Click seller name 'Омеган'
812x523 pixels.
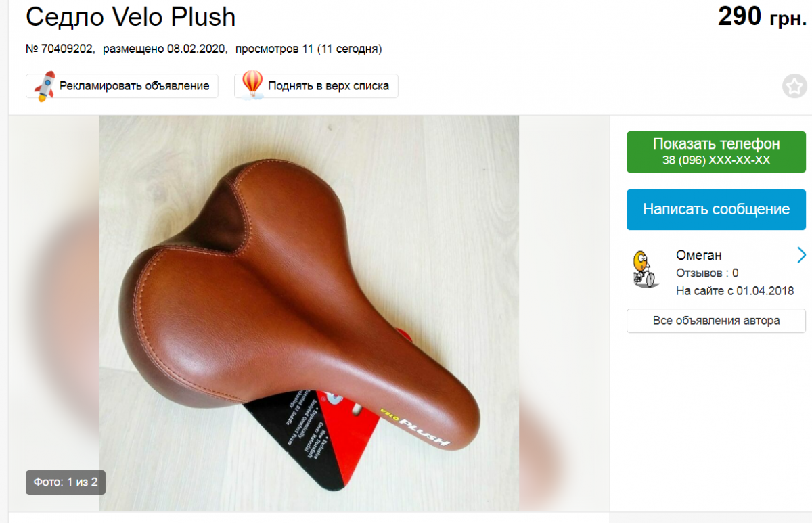[x=699, y=255]
